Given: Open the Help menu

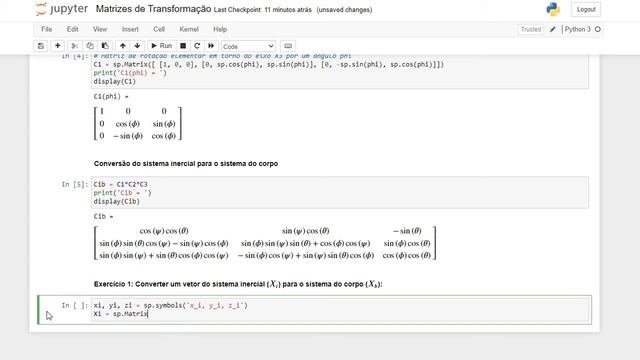Looking at the screenshot, I should click(x=220, y=29).
